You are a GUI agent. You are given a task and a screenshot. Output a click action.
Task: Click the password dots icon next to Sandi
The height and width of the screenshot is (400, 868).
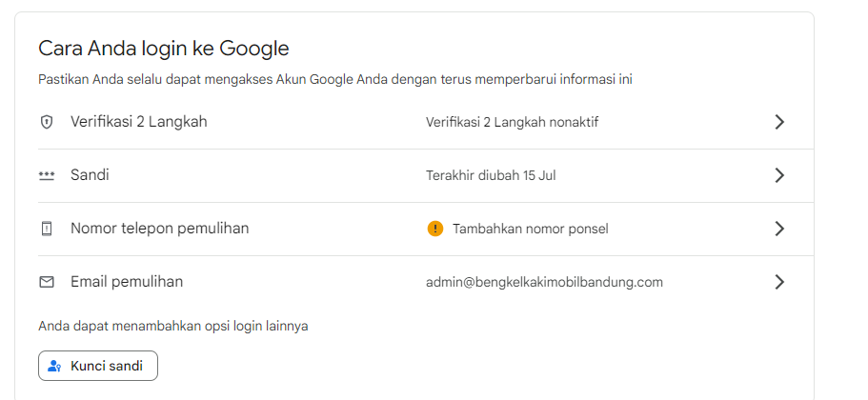pos(47,176)
